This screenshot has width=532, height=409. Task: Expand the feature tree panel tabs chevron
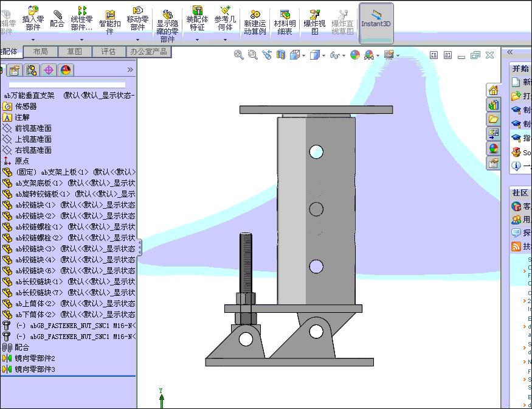[130, 69]
